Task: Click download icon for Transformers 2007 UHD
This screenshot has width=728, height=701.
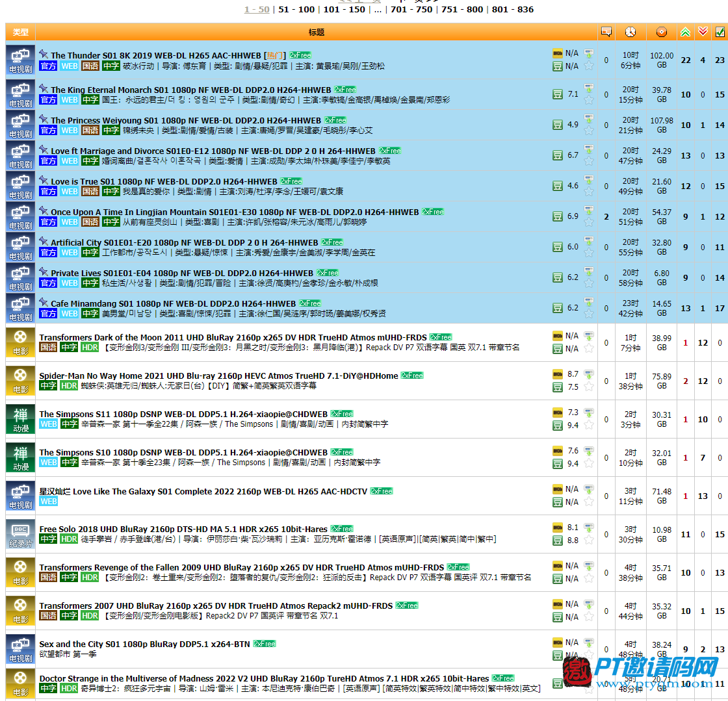Action: (589, 604)
